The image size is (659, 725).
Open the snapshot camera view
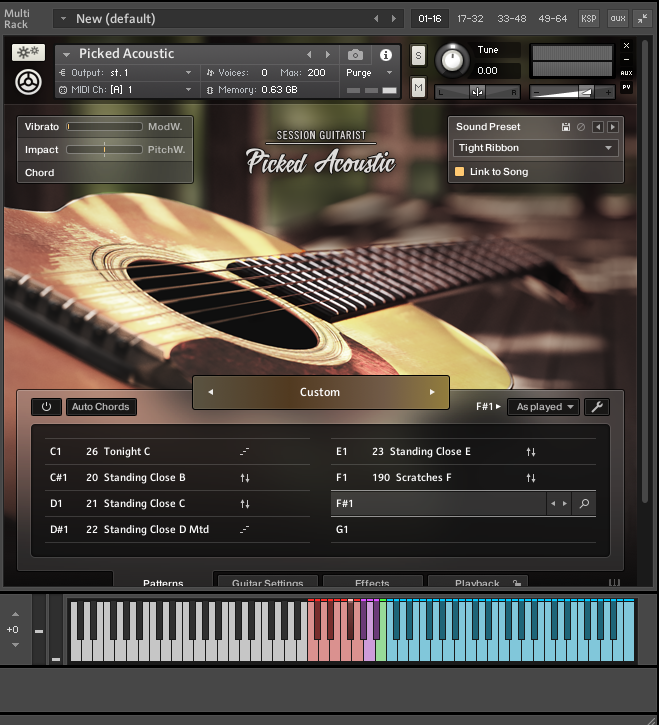pyautogui.click(x=355, y=55)
